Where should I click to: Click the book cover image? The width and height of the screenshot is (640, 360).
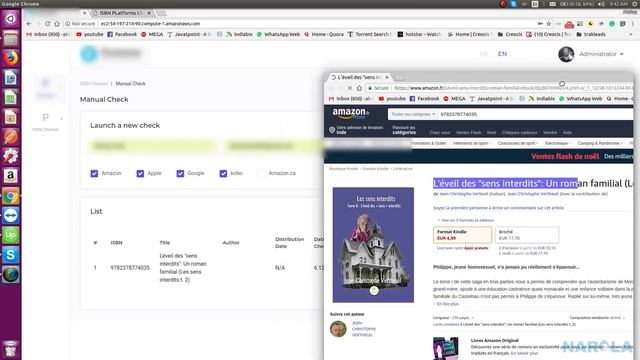point(373,245)
